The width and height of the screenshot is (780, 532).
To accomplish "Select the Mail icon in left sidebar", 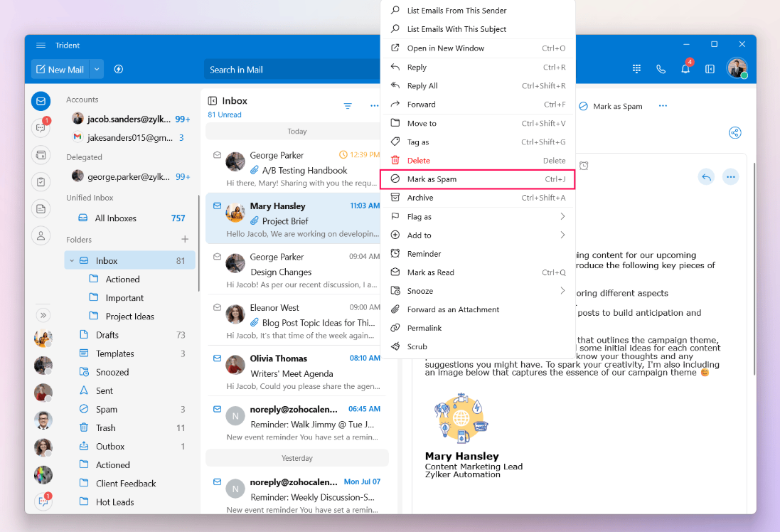I will click(x=41, y=101).
